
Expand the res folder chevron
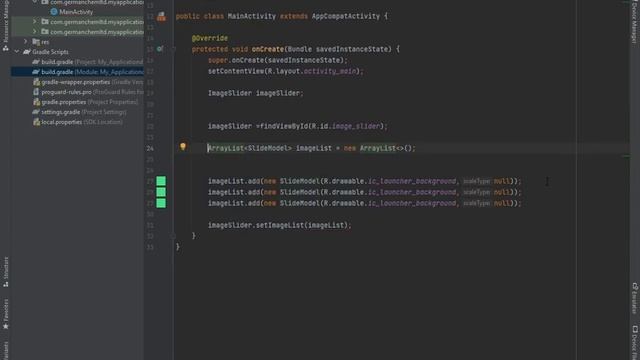(x=26, y=42)
